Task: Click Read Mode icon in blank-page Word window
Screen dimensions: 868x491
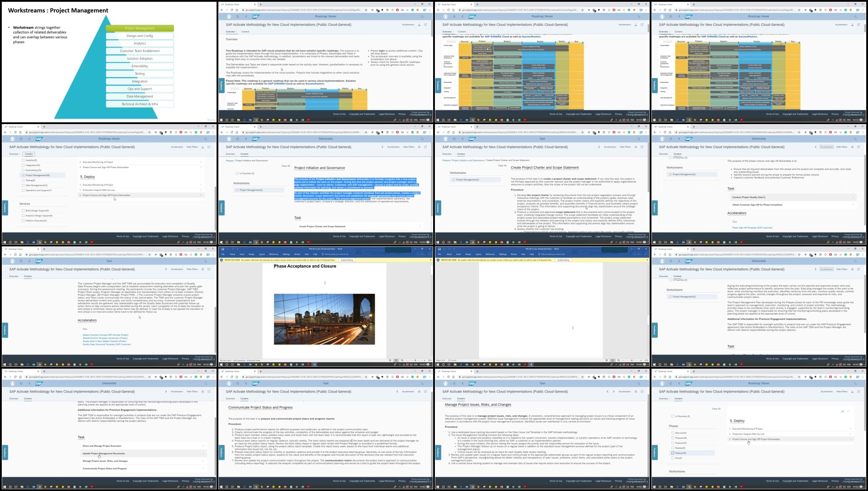Action: [607, 360]
